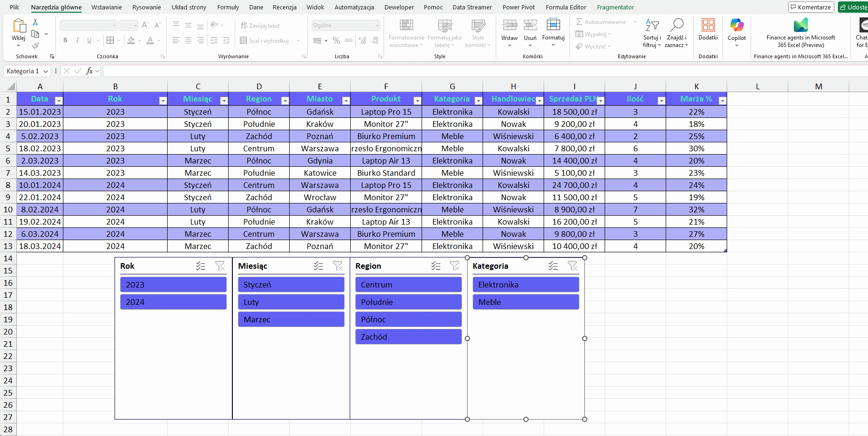
Task: Click the Wstaw cells icon
Action: coord(509,26)
